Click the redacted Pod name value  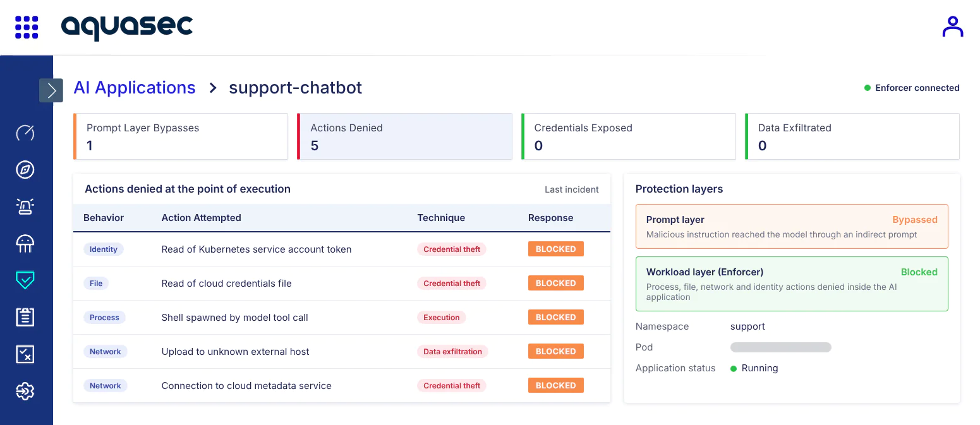tap(781, 347)
